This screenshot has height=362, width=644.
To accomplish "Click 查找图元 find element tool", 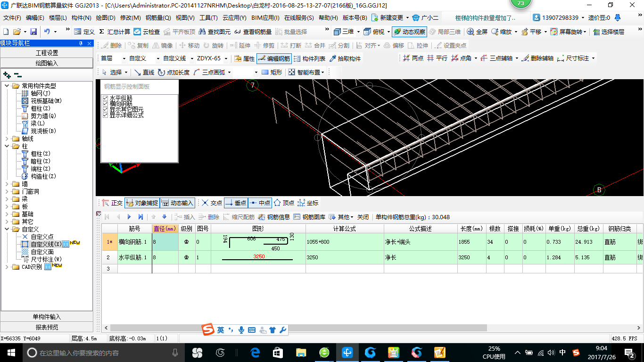I will point(215,32).
